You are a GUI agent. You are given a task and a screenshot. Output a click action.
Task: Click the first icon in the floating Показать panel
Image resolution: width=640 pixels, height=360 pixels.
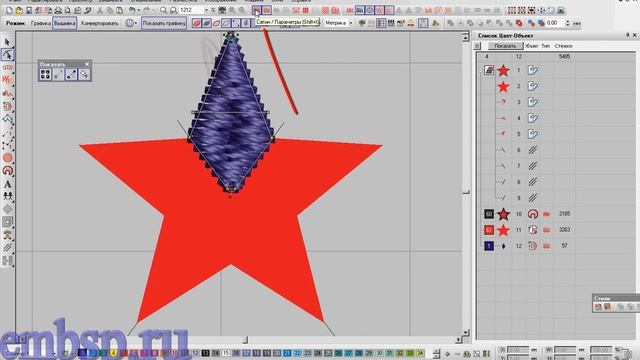pyautogui.click(x=45, y=74)
